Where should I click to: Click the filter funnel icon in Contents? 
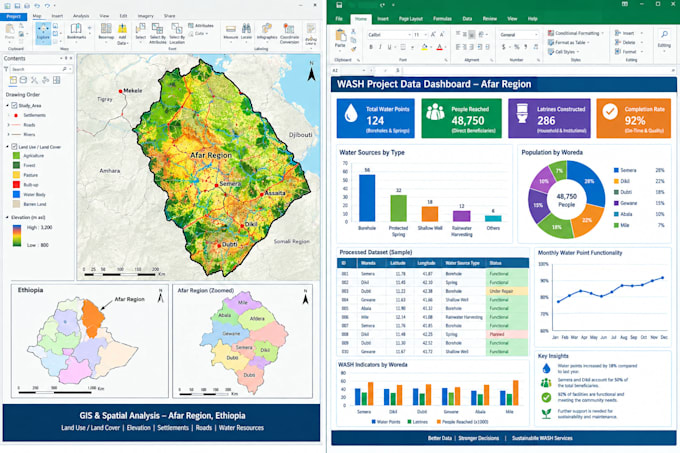6,69
